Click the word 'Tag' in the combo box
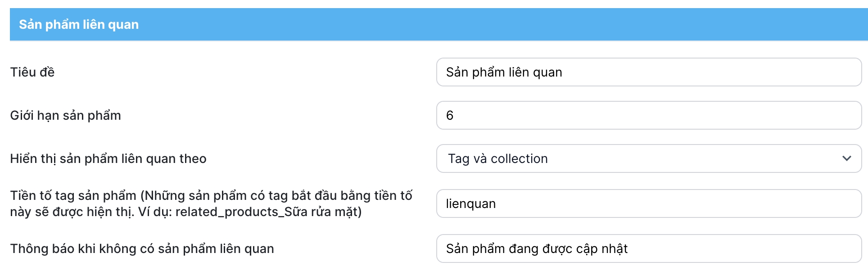 click(x=458, y=158)
